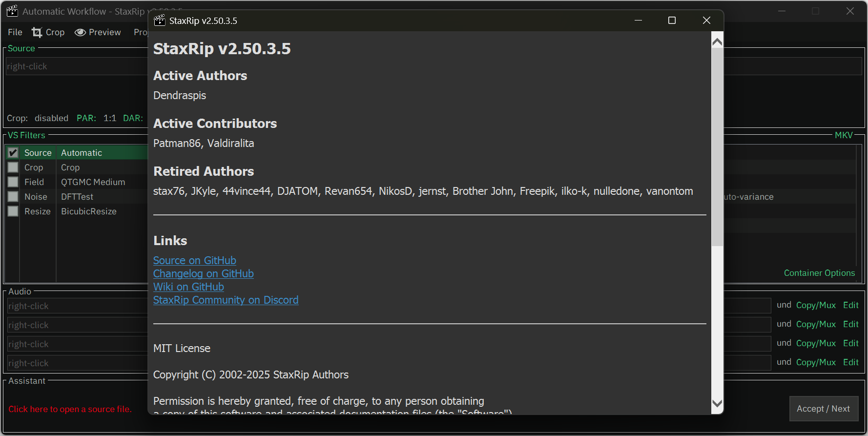Click the Crop icon in the menu bar

37,32
